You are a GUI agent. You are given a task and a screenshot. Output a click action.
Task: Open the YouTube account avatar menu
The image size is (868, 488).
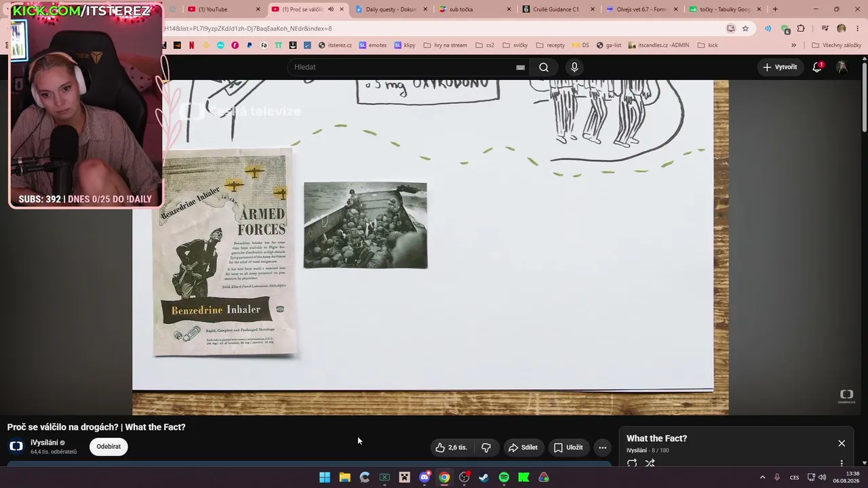point(842,67)
